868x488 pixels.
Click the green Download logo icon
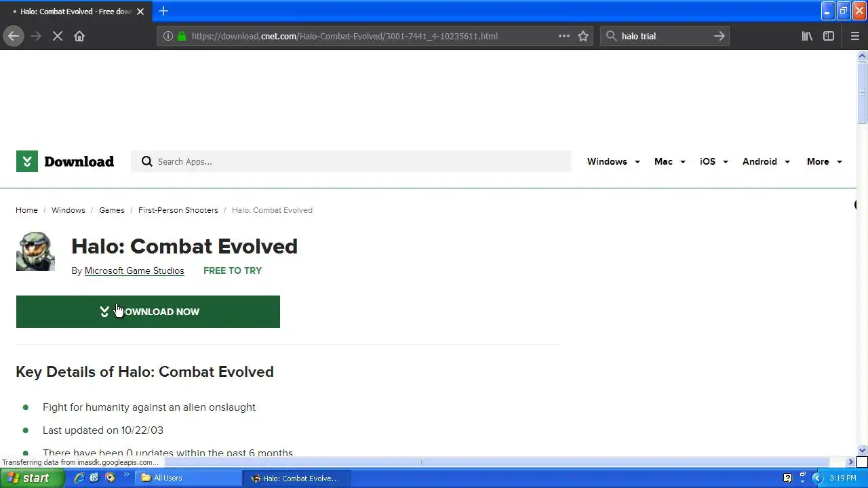click(x=27, y=161)
